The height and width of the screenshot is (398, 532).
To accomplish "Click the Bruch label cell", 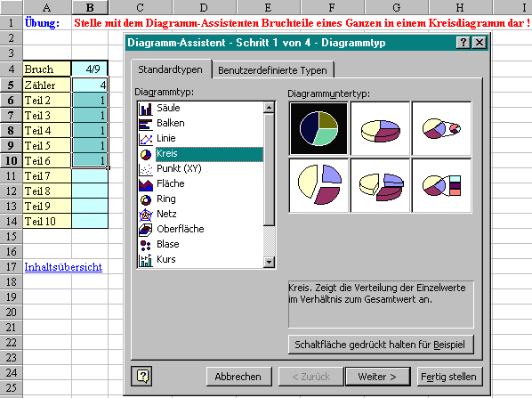I will click(47, 69).
